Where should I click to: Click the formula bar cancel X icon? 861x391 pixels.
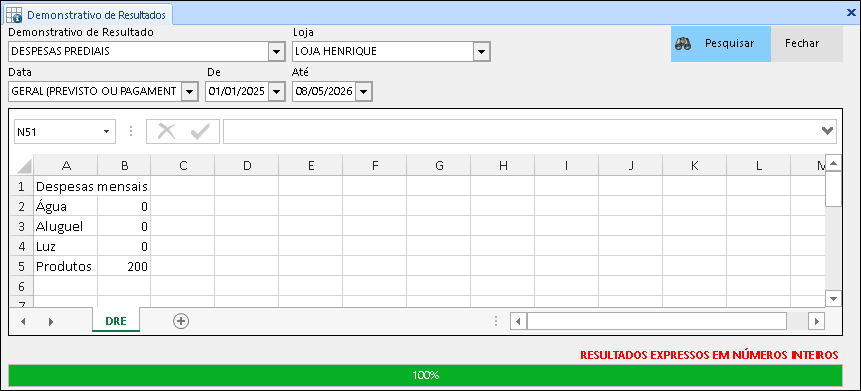click(x=166, y=131)
